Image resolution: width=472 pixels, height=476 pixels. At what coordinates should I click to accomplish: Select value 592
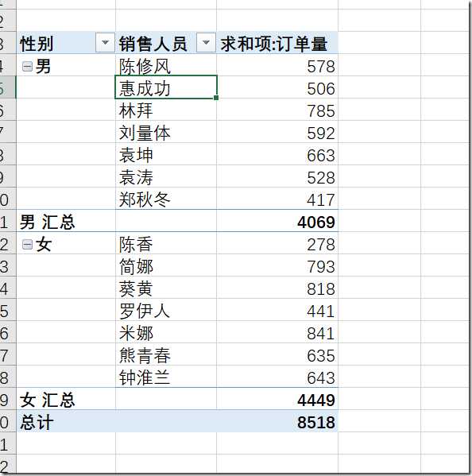point(321,134)
